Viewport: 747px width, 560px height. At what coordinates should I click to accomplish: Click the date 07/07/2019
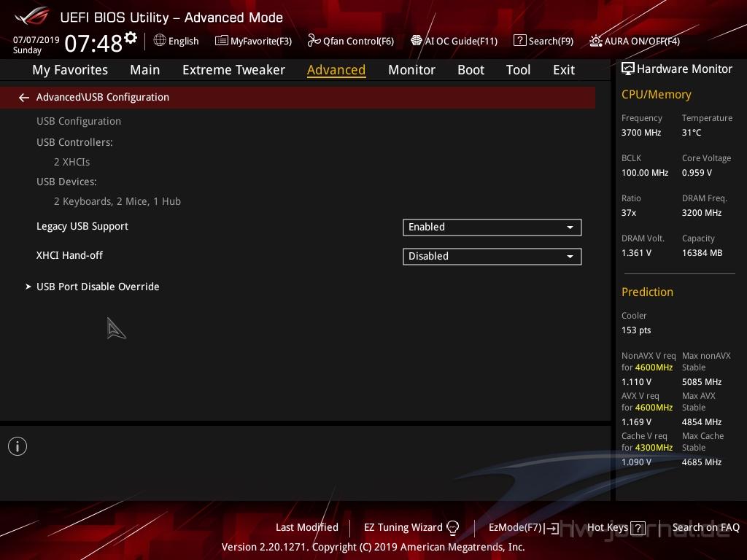click(x=36, y=40)
